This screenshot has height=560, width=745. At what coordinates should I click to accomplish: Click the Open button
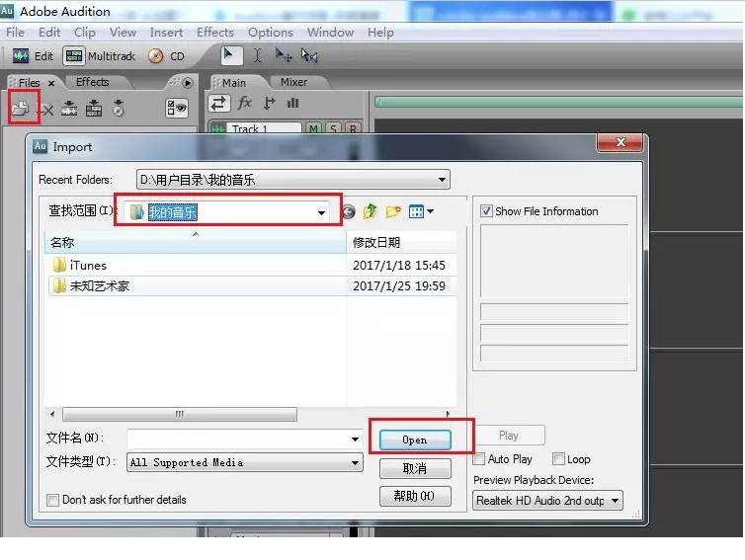coord(415,440)
